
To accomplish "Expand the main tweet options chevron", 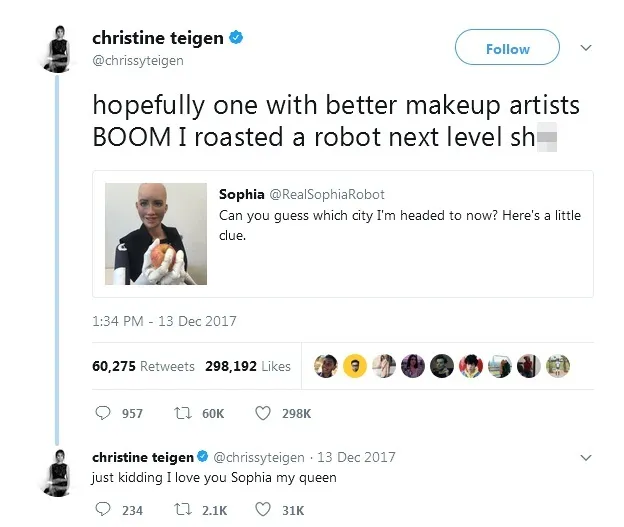I will (x=586, y=47).
